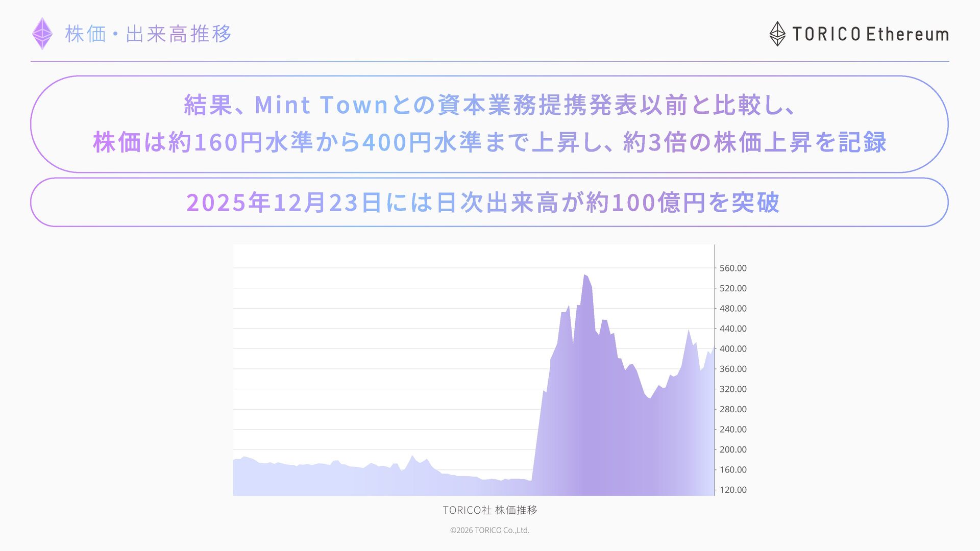Click the 280.00 axis label
Viewport: 980px width, 551px height.
point(732,409)
